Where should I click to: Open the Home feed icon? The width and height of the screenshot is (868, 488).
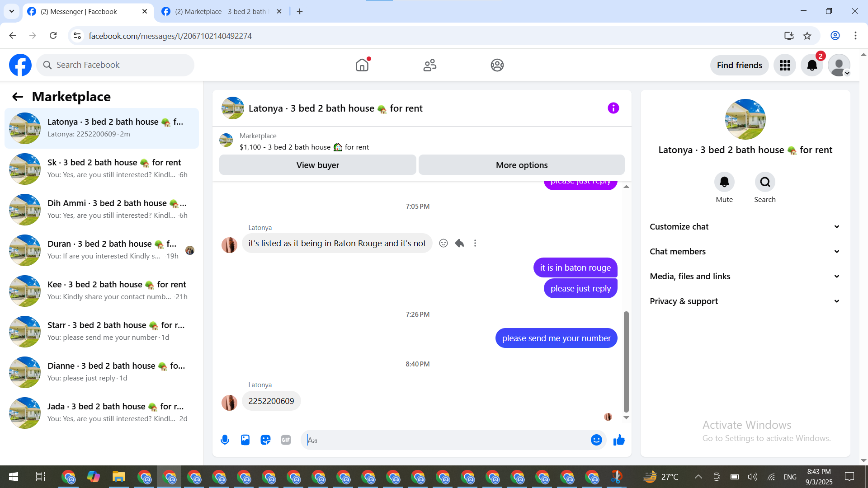pos(362,65)
